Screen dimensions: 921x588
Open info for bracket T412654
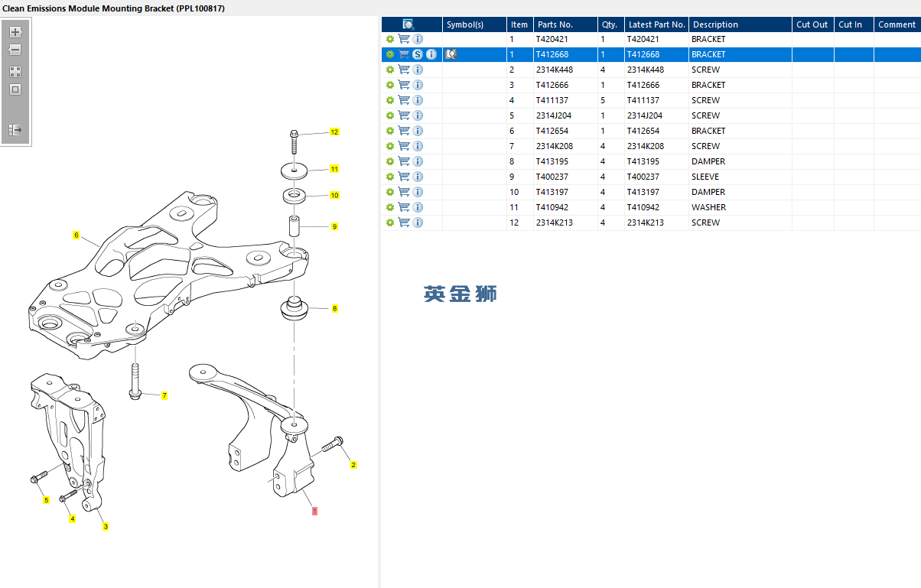point(418,131)
